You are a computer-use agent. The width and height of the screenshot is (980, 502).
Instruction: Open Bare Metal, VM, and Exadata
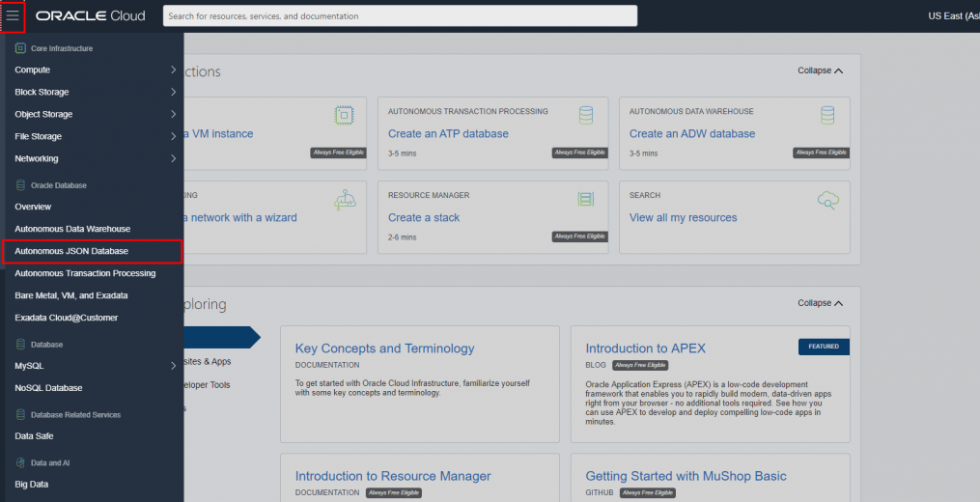point(71,295)
